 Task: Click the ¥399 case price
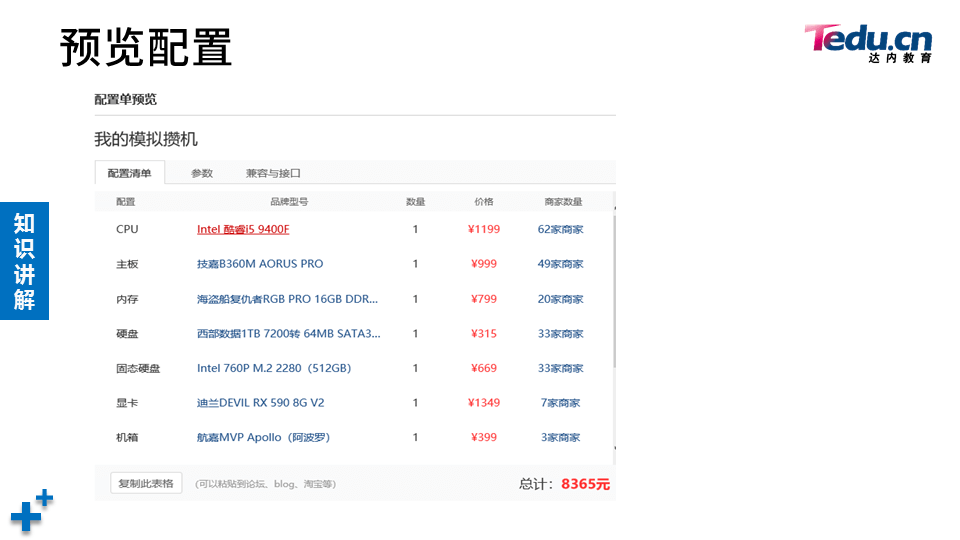pos(484,437)
